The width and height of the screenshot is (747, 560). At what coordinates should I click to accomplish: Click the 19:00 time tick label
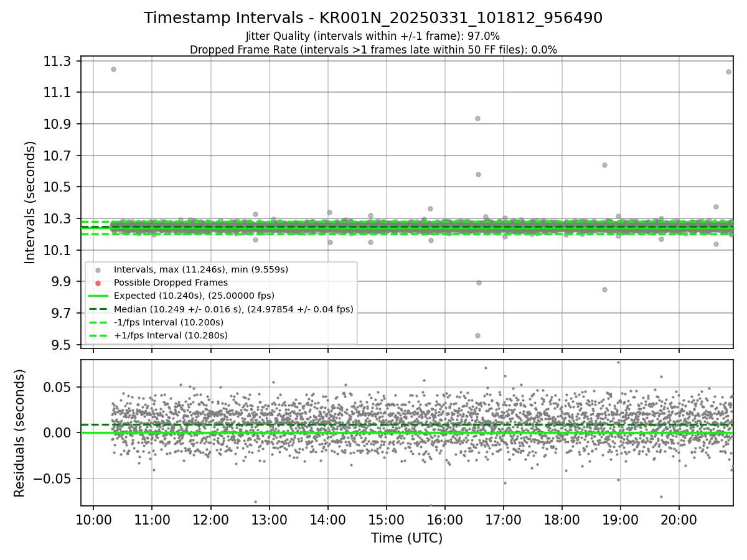tap(620, 520)
